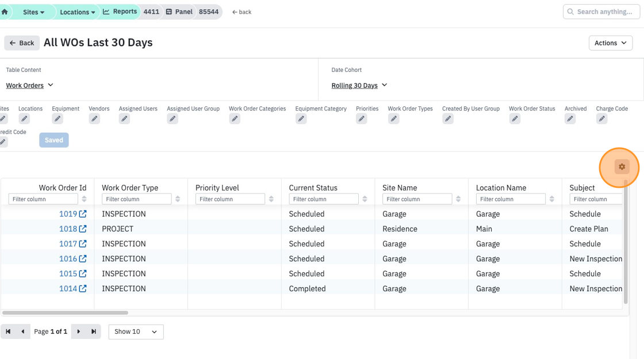Click the Work Order Id filter input
Viewport: 644px width, 359px height.
coord(43,199)
